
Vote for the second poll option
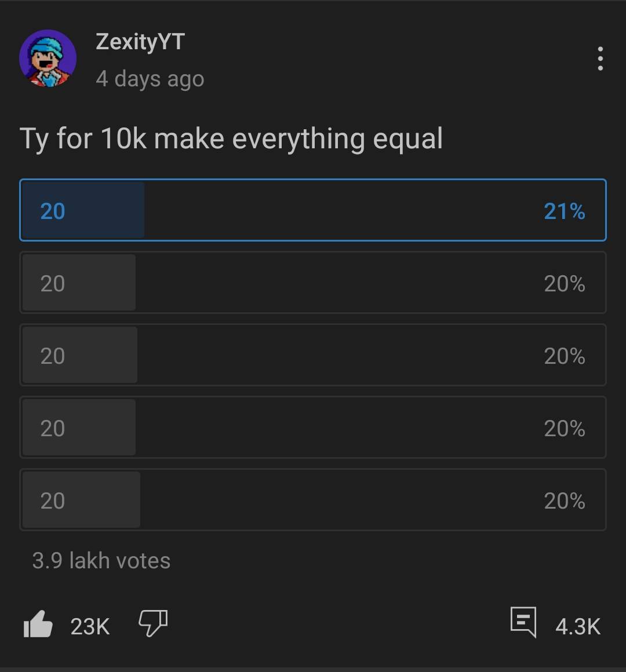(313, 283)
